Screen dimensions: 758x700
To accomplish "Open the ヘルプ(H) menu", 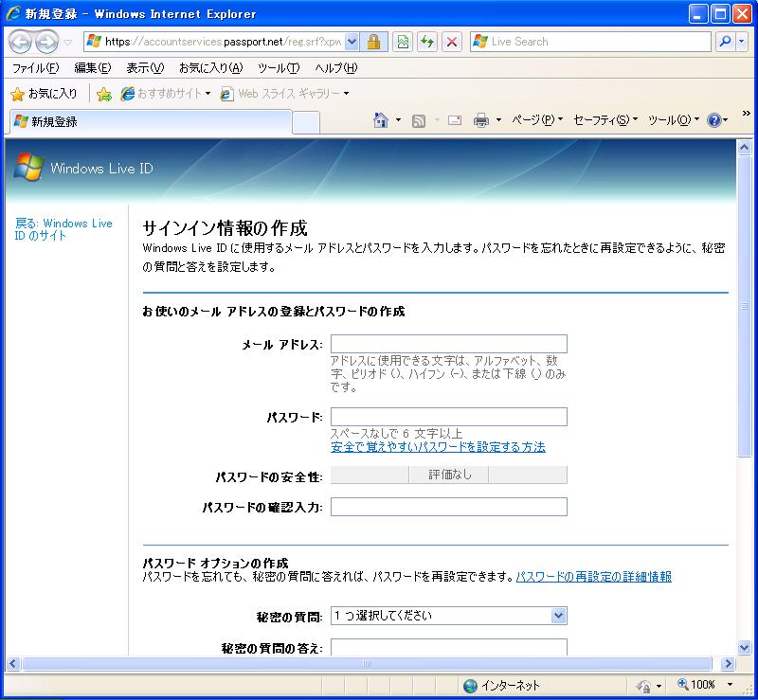I will (x=336, y=68).
